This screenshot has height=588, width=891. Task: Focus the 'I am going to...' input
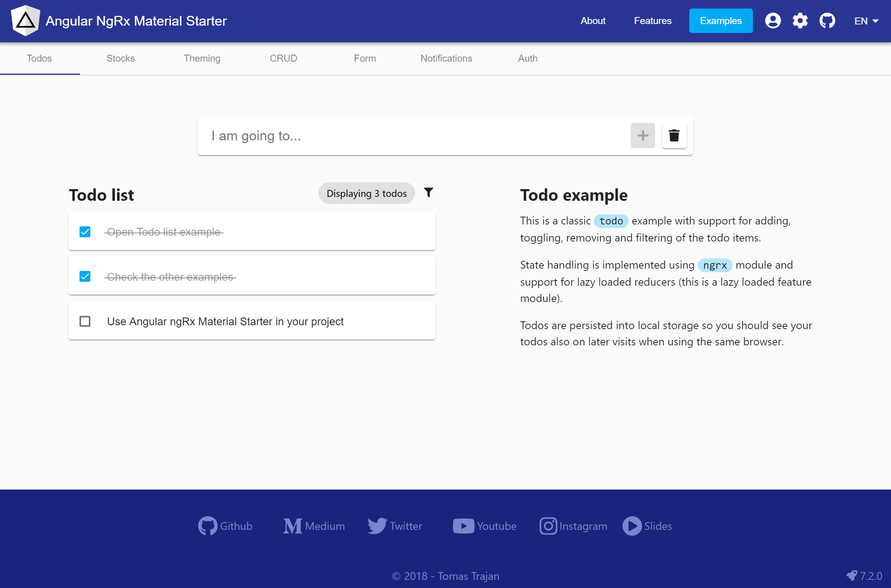tap(414, 136)
